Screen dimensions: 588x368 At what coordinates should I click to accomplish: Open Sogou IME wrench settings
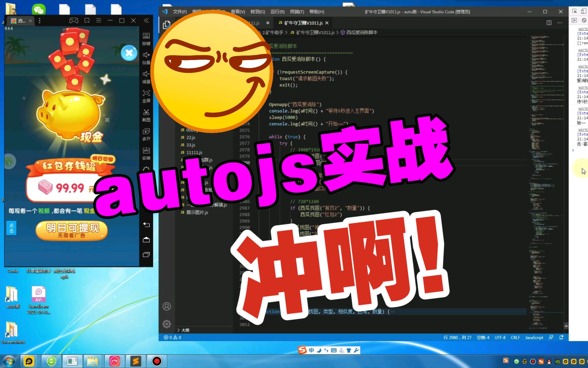coord(356,350)
